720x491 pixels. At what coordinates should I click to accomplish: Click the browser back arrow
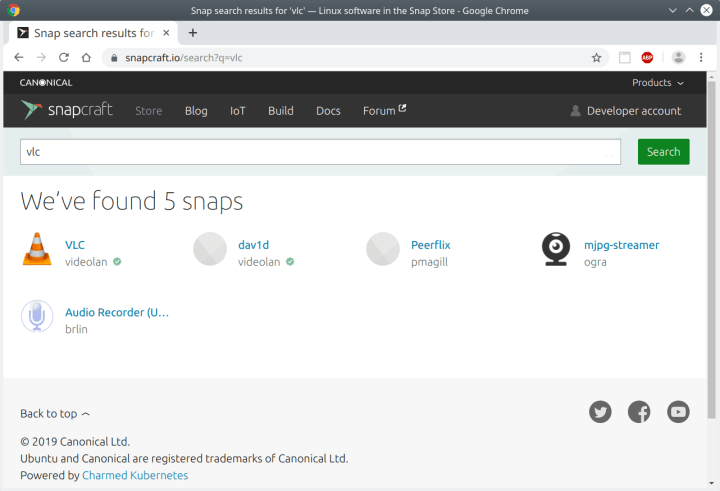click(18, 57)
